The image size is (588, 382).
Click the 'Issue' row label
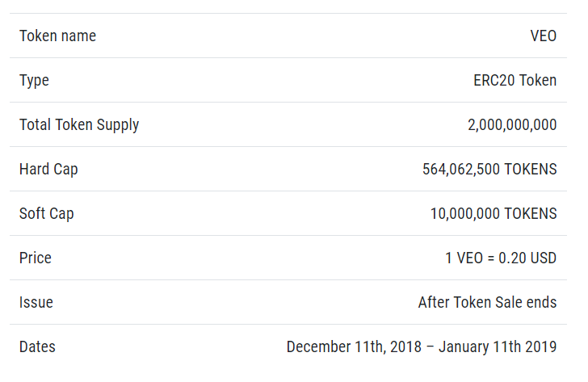pyautogui.click(x=36, y=303)
